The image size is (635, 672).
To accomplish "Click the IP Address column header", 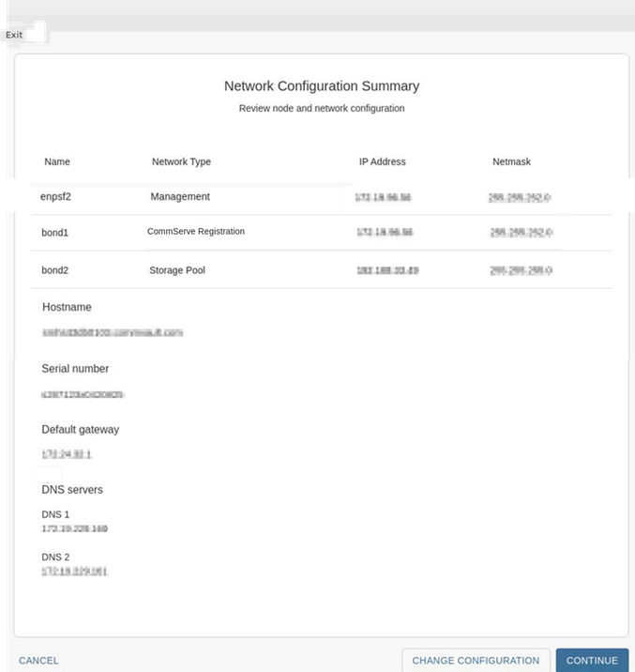I will (382, 161).
